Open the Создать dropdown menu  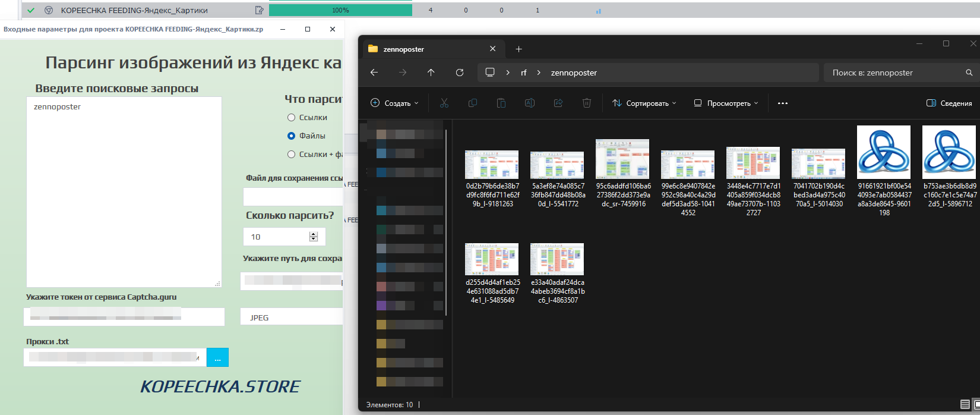(394, 103)
